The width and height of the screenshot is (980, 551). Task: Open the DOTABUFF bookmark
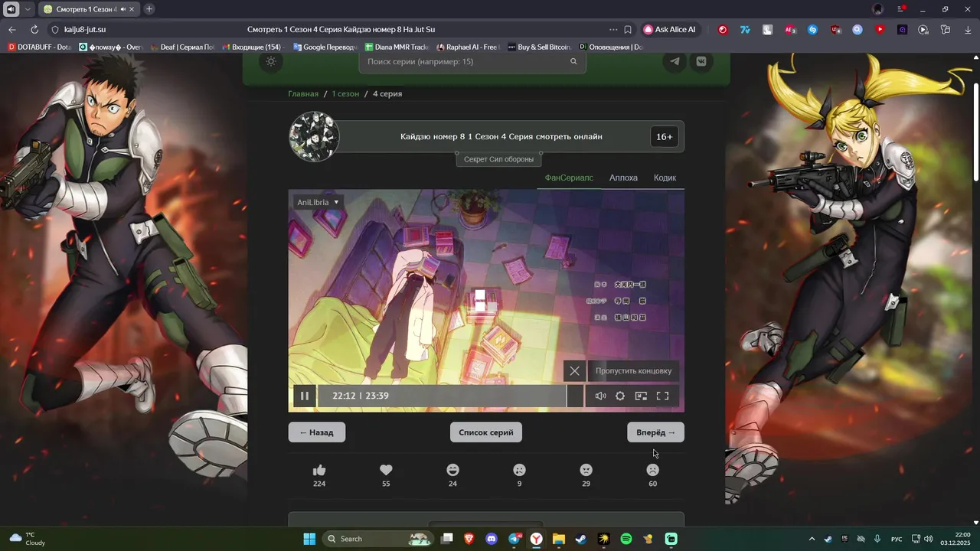[40, 47]
